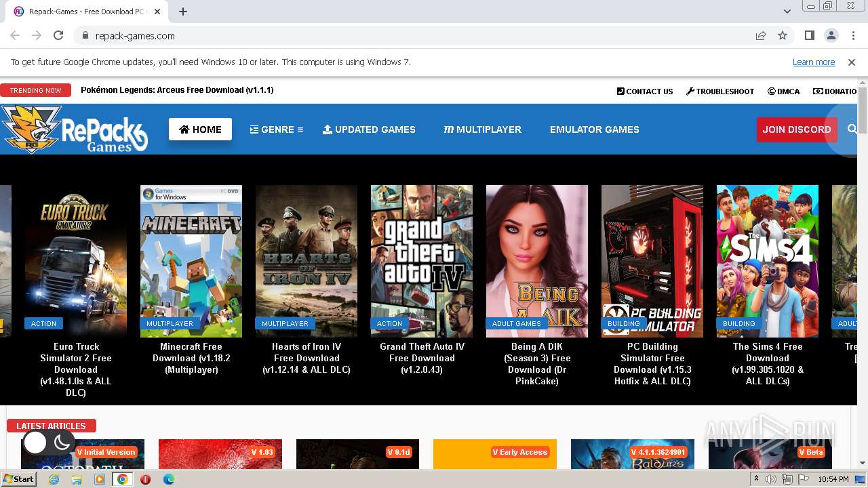Click the Adult Games tag on Being A DIK
The image size is (868, 488).
tap(517, 323)
